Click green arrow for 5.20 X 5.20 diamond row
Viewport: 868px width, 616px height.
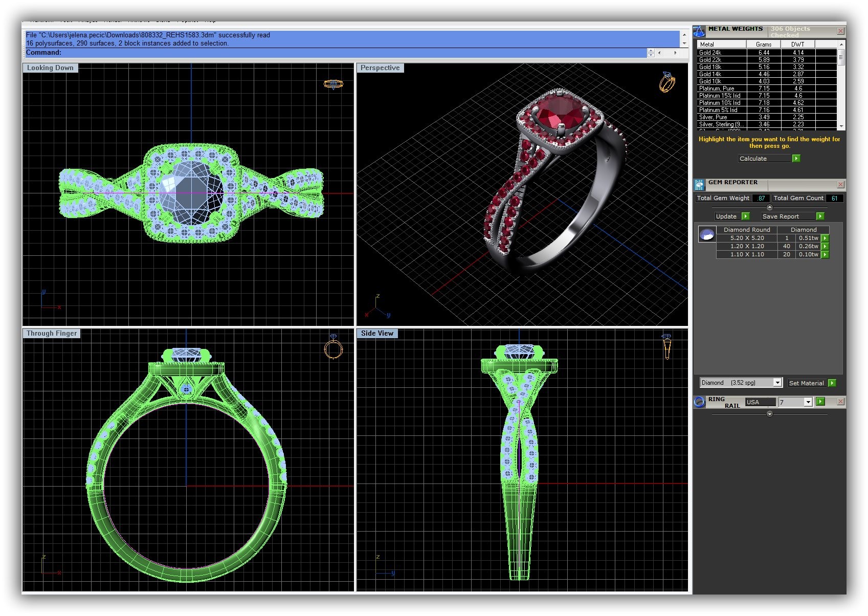pyautogui.click(x=825, y=238)
